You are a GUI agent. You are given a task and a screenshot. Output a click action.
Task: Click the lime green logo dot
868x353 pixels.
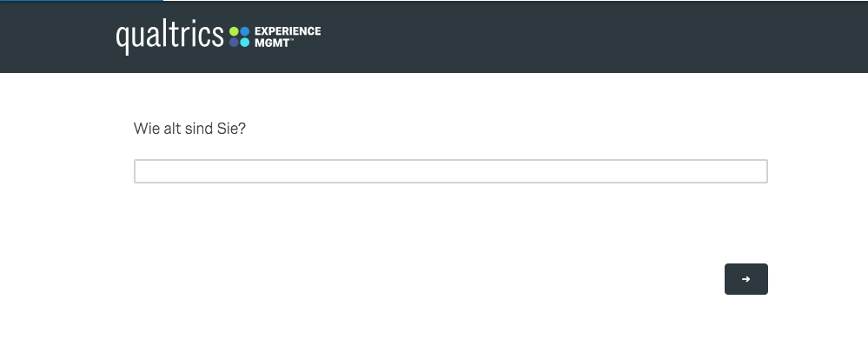click(x=234, y=31)
